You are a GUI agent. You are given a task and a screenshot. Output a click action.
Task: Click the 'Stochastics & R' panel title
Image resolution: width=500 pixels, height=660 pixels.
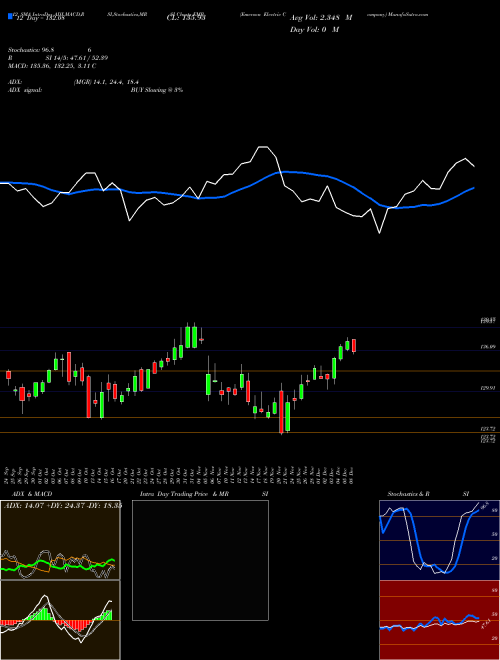(409, 494)
